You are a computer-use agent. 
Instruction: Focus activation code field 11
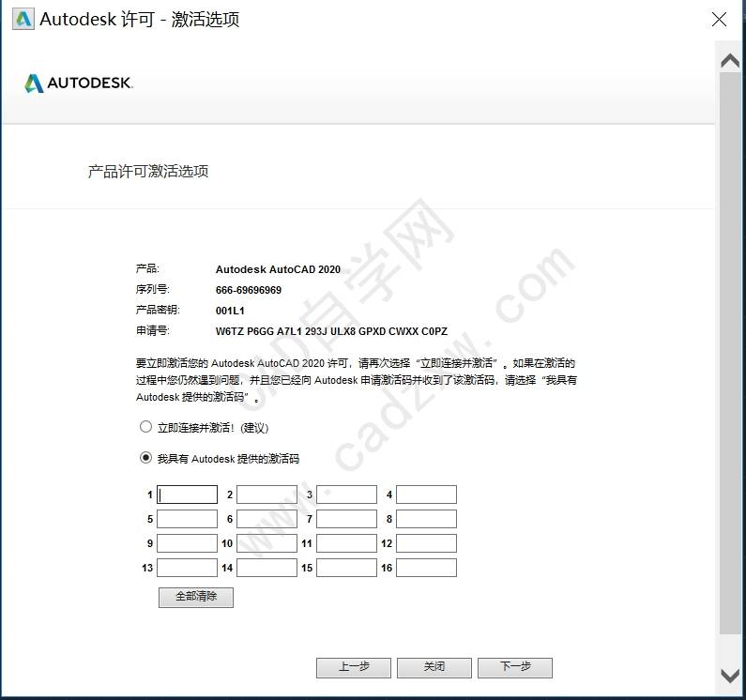point(347,543)
